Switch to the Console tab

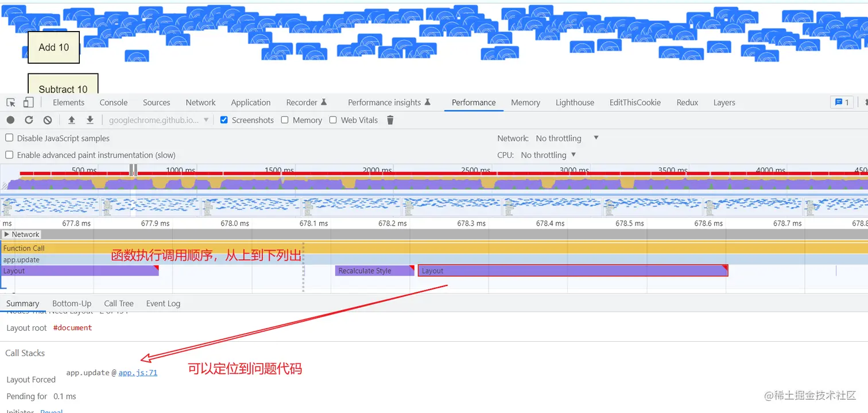coord(114,102)
